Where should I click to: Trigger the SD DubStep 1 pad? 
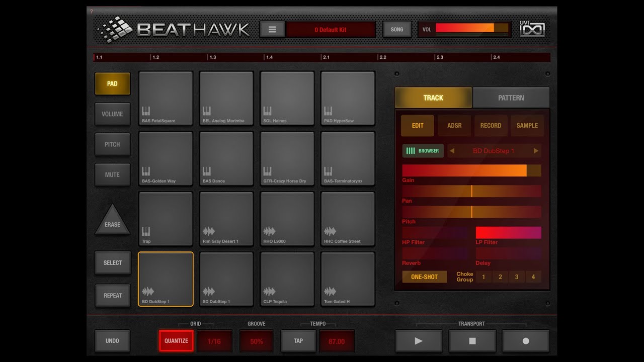[x=226, y=279]
